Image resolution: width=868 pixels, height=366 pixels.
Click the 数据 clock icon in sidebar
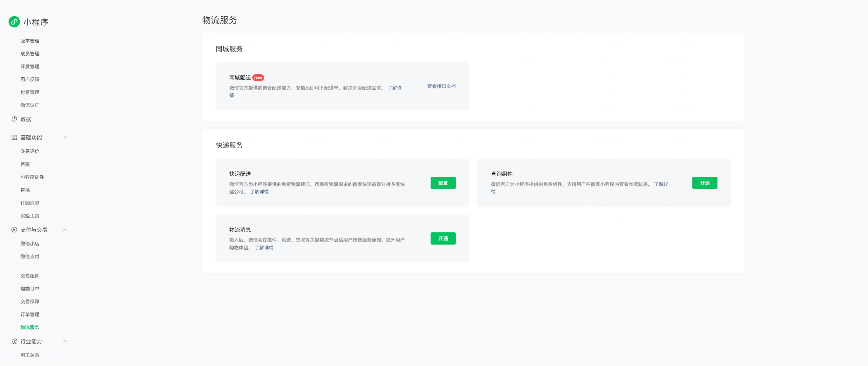pos(14,119)
